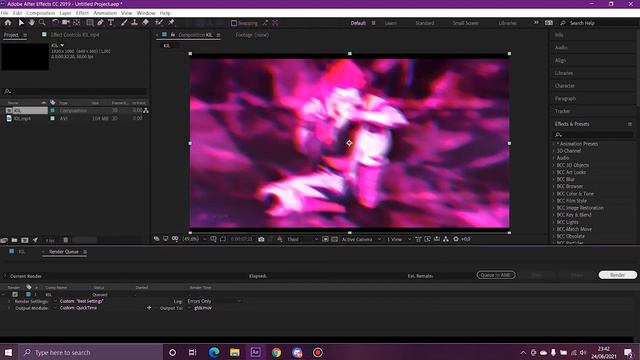Image resolution: width=640 pixels, height=360 pixels.
Task: Switch to the Render Queue tab
Action: [x=64, y=252]
